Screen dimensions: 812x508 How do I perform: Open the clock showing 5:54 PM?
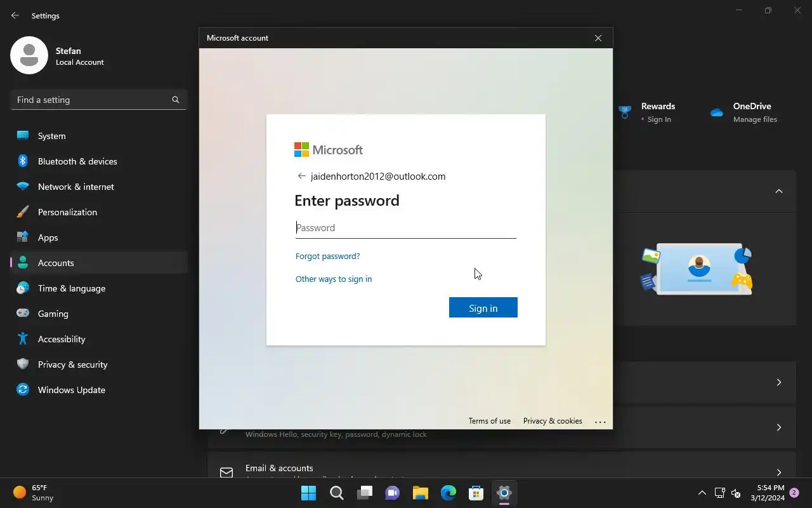[x=768, y=493]
